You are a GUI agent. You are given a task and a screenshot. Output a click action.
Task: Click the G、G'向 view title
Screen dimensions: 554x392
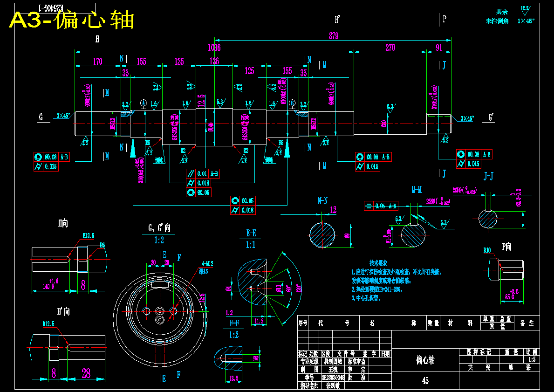pos(159,228)
